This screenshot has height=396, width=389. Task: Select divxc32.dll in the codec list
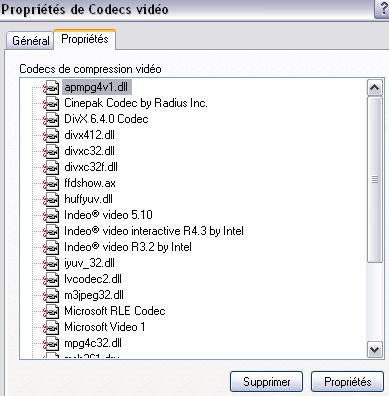(x=89, y=151)
